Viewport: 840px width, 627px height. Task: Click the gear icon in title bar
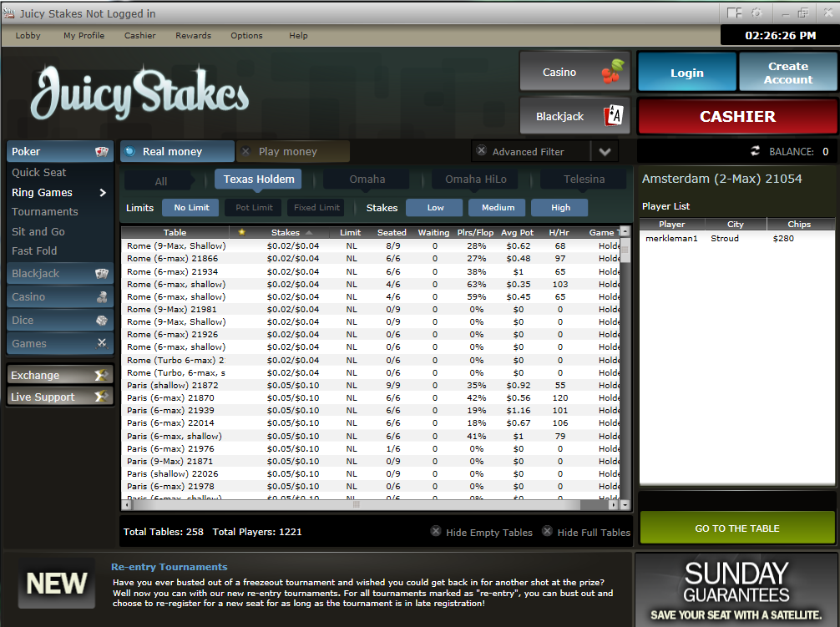click(x=757, y=13)
